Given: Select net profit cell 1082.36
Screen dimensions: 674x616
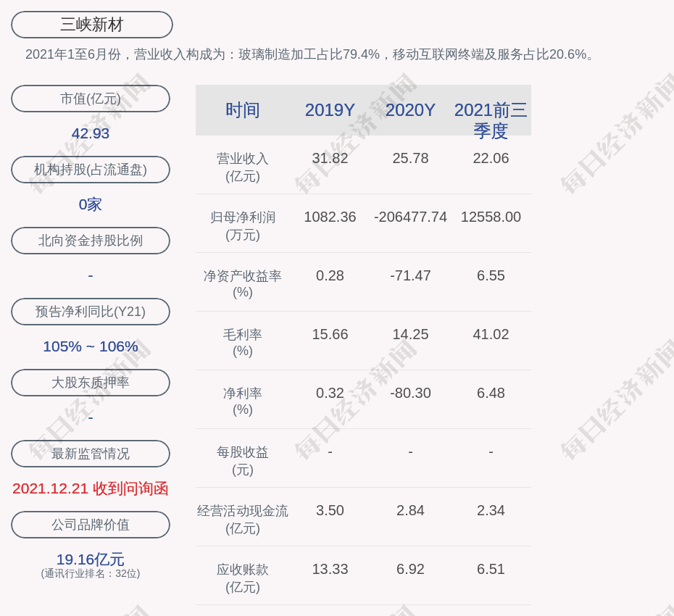Looking at the screenshot, I should 330,217.
